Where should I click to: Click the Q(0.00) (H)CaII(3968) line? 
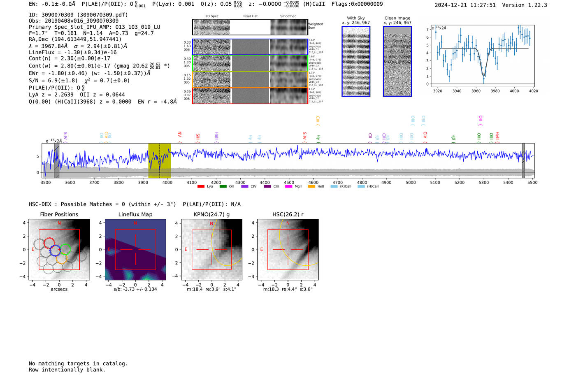102,102
